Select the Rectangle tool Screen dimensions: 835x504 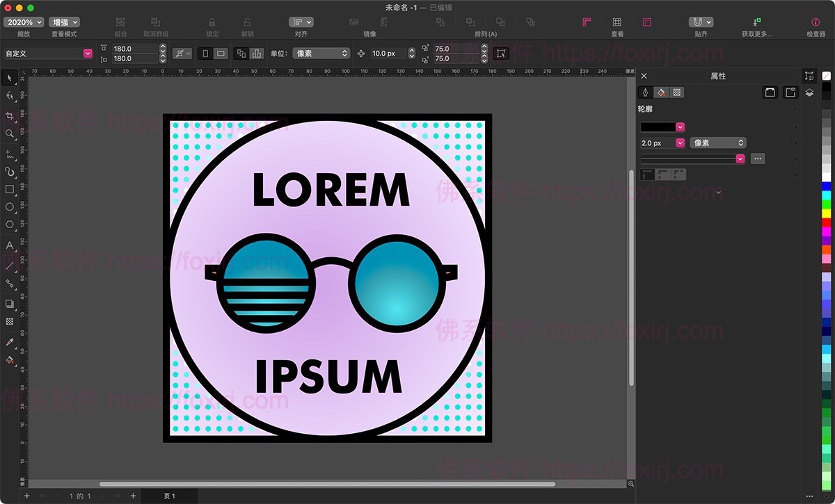[9, 190]
